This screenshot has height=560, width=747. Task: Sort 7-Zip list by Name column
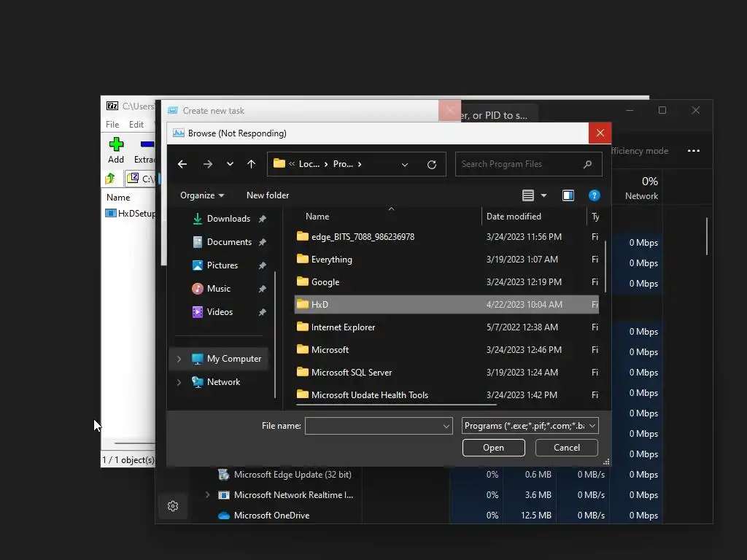pyautogui.click(x=118, y=197)
